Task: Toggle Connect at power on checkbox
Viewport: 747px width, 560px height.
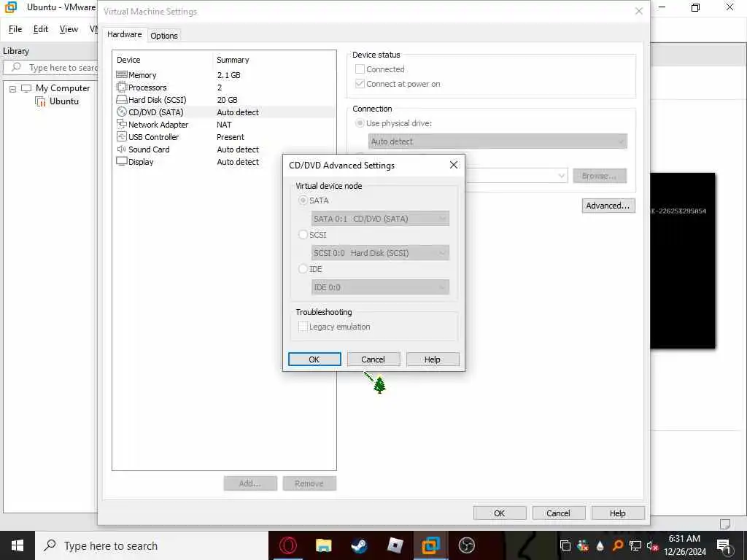Action: 360,84
